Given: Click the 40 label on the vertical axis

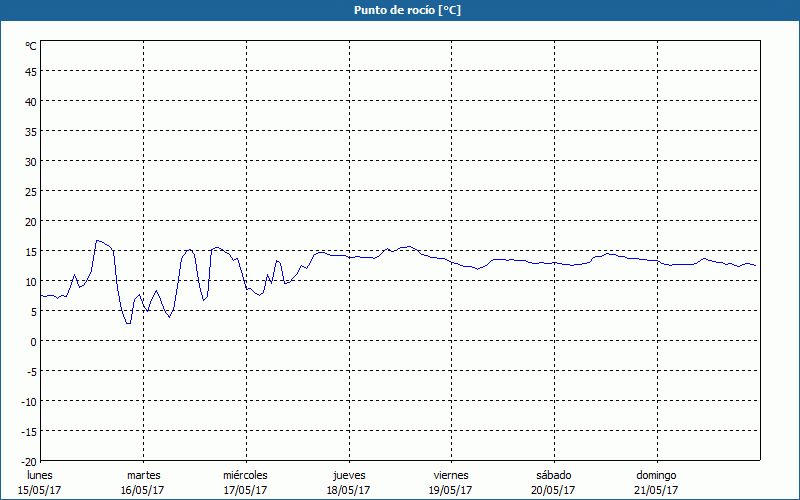Looking at the screenshot, I should [31, 101].
